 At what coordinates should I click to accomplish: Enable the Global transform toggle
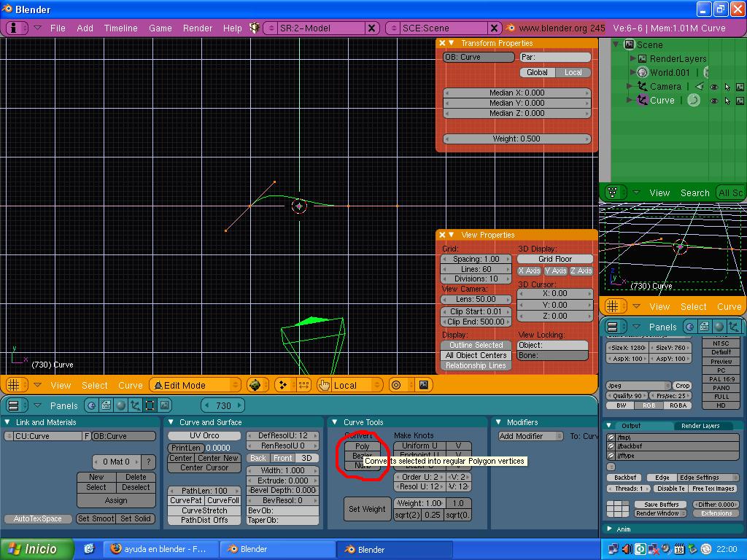538,72
